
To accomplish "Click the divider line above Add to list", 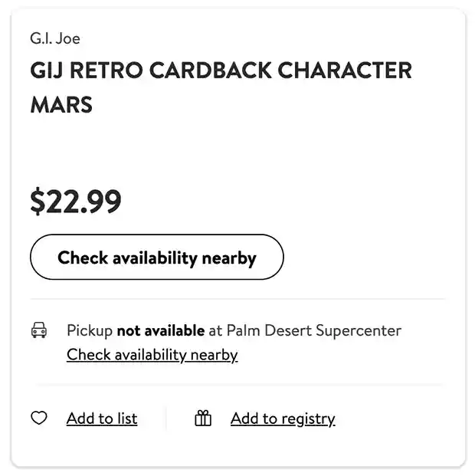I will click(x=237, y=385).
